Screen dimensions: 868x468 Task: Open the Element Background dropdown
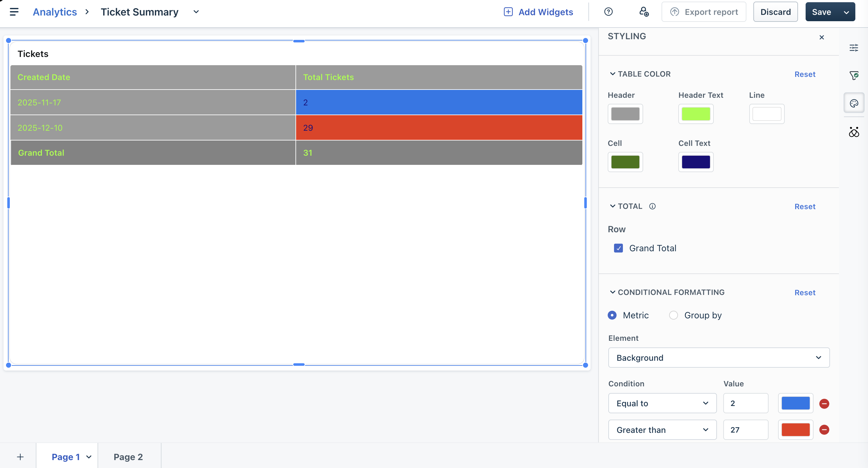[719, 358]
